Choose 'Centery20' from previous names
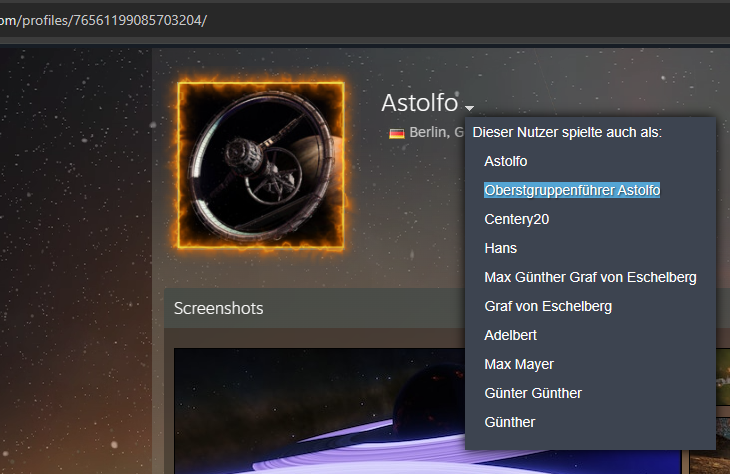Viewport: 730px width, 474px height. (x=516, y=219)
